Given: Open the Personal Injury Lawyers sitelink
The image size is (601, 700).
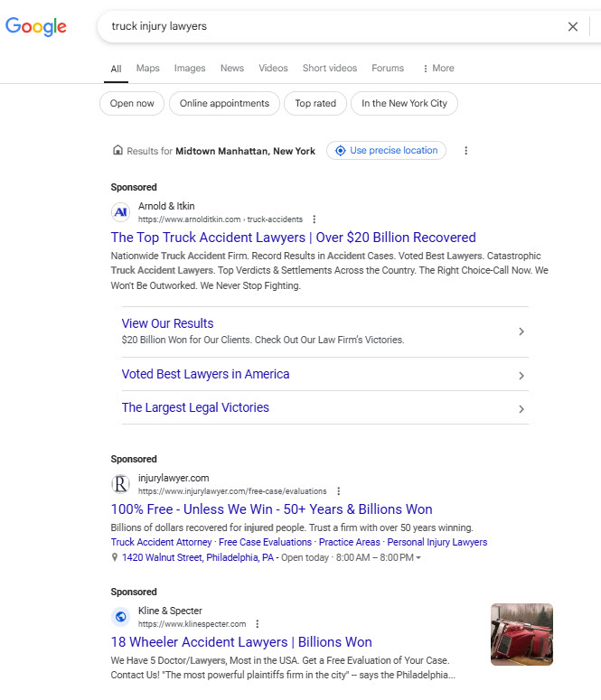Looking at the screenshot, I should point(437,542).
